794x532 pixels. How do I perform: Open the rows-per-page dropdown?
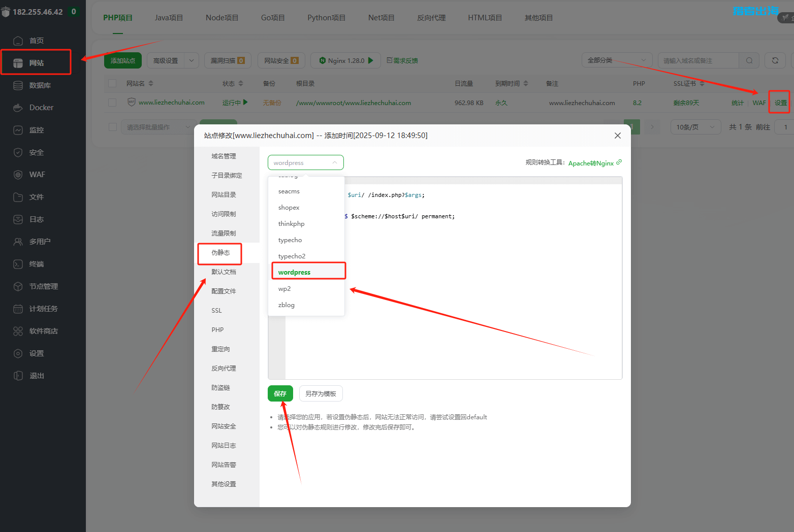[695, 127]
